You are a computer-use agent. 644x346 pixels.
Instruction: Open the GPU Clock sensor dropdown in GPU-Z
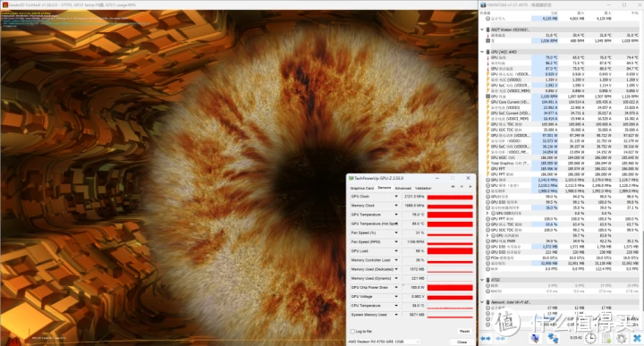click(x=396, y=197)
